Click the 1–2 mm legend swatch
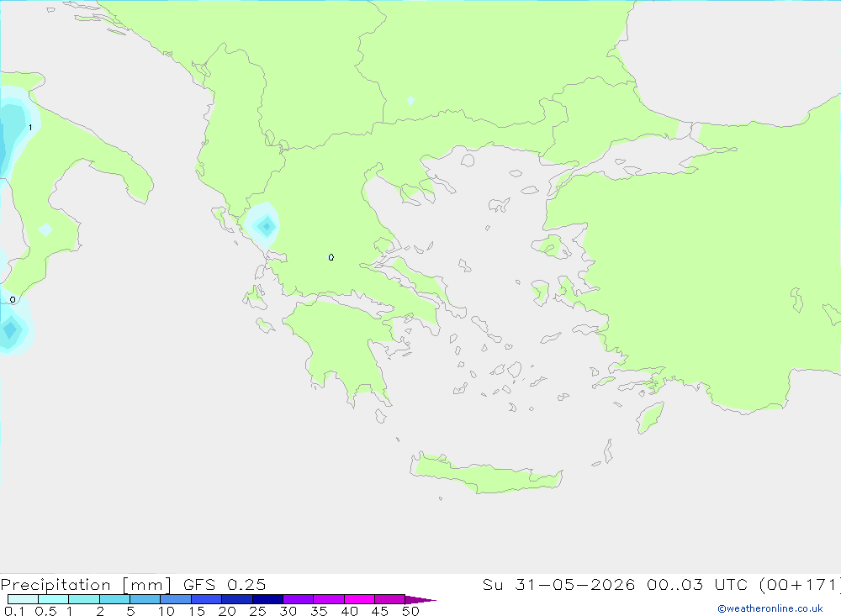The image size is (841, 616). (x=84, y=599)
